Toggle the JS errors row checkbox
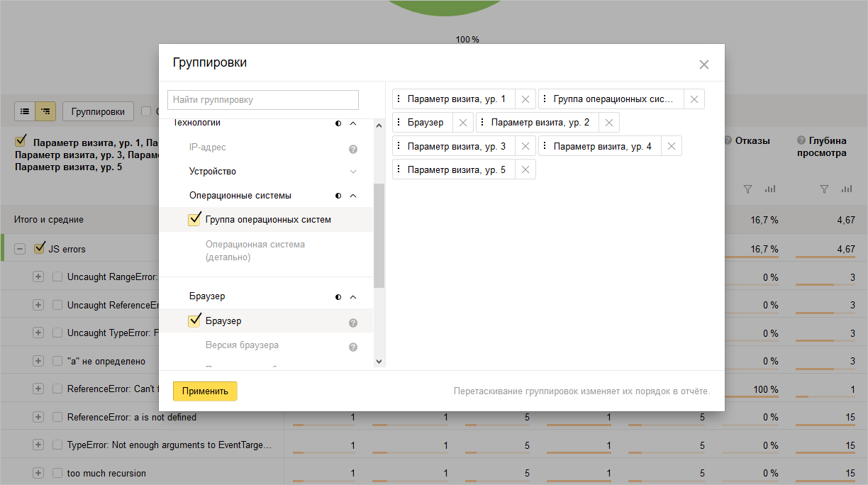Screen dimensions: 868x485 40,248
